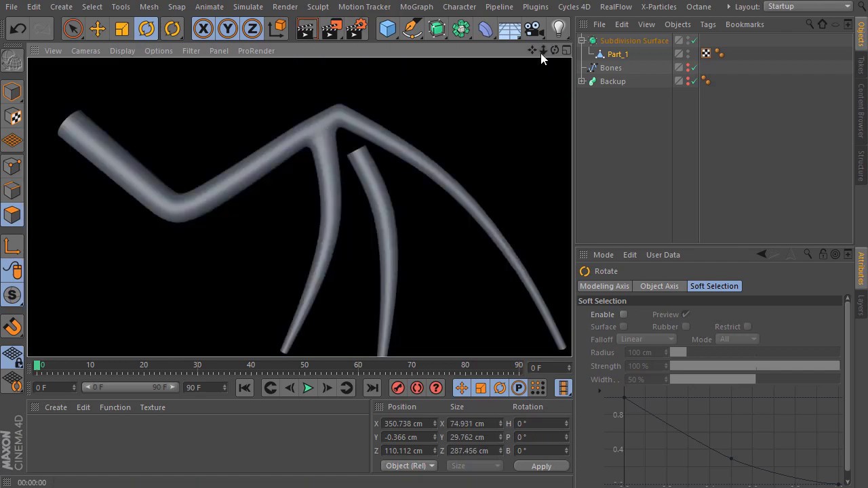Open the Character menu
868x488 pixels.
click(459, 7)
